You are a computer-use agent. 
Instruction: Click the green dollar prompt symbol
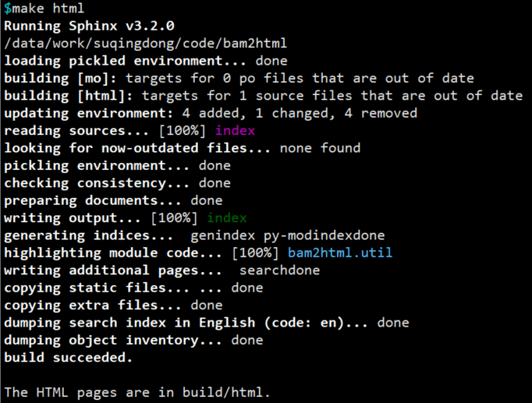[x=8, y=8]
